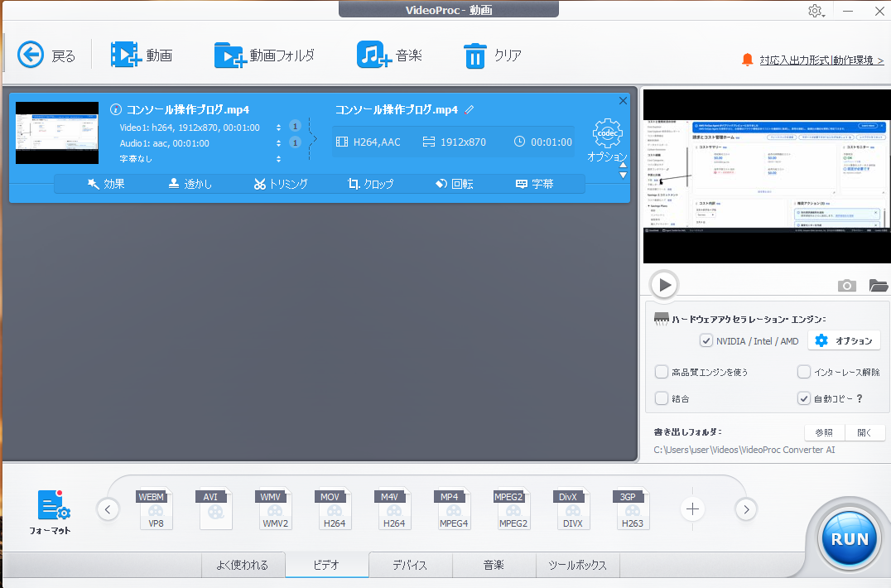Enable 高品質エンジンを使う checkbox
Image resolution: width=891 pixels, height=588 pixels.
662,372
